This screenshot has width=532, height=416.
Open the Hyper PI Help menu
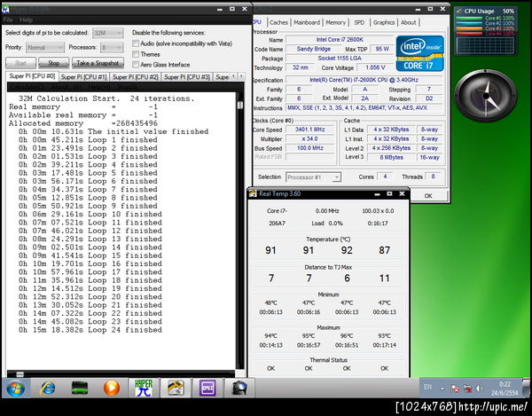click(x=26, y=20)
